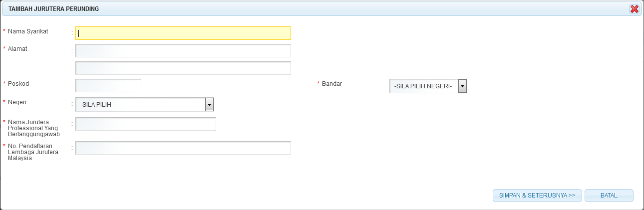Image resolution: width=644 pixels, height=210 pixels.
Task: Click the Alamat label text
Action: pos(17,49)
